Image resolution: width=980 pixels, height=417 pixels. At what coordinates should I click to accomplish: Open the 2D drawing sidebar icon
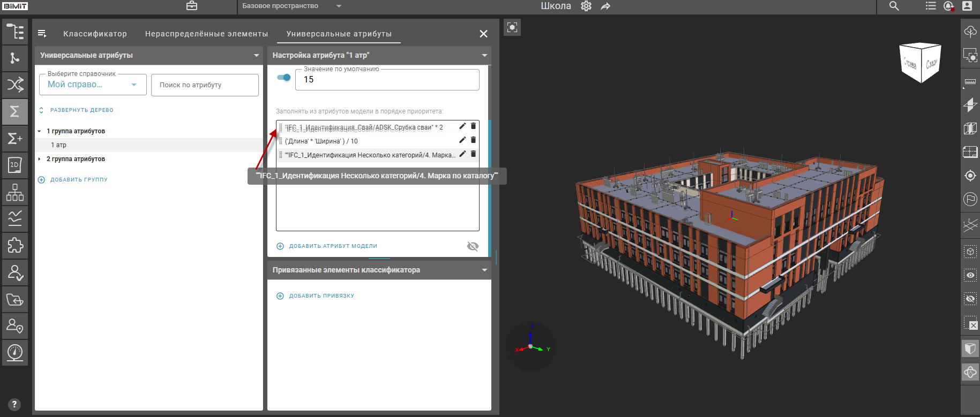tap(15, 165)
